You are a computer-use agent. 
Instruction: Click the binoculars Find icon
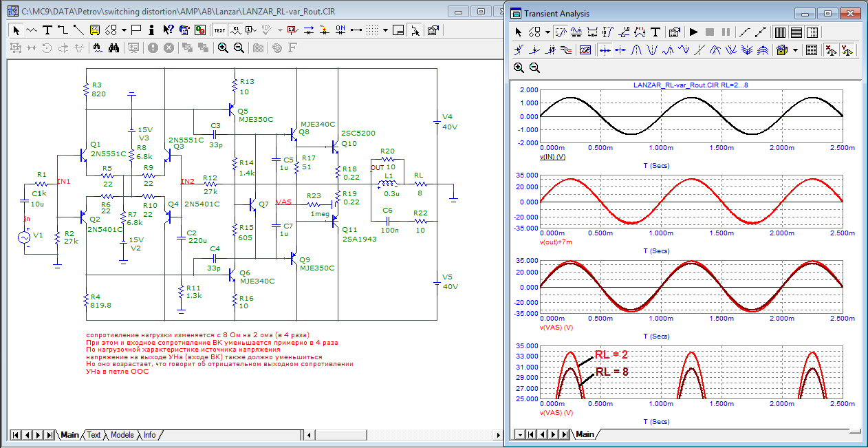coord(114,48)
